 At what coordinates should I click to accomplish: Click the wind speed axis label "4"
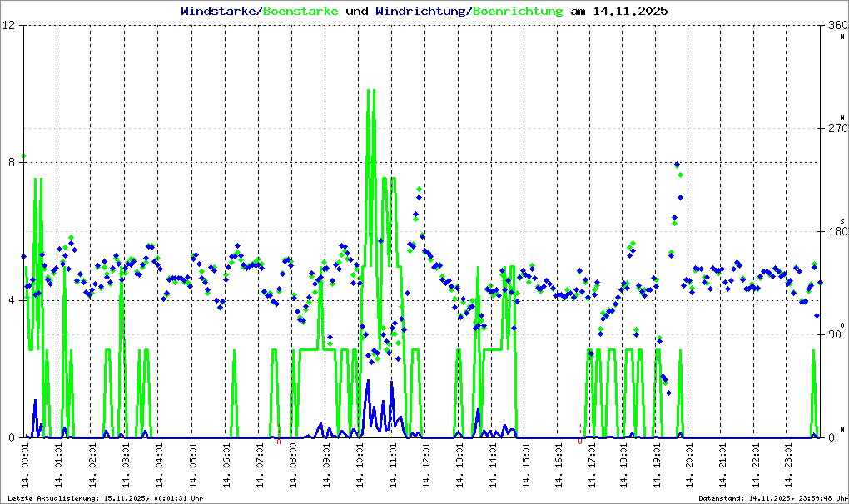point(13,300)
